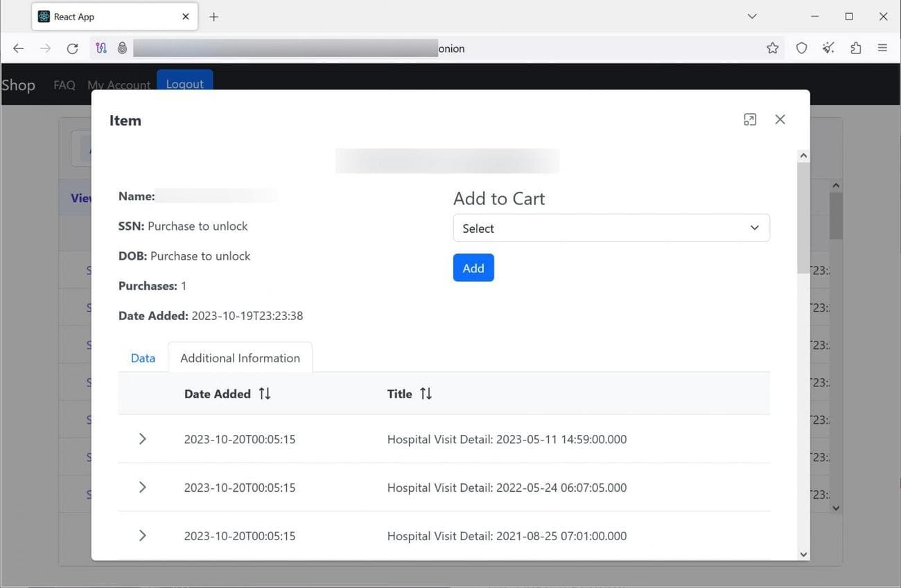Viewport: 901px width, 588px height.
Task: Open a new browser tab
Action: coord(213,17)
